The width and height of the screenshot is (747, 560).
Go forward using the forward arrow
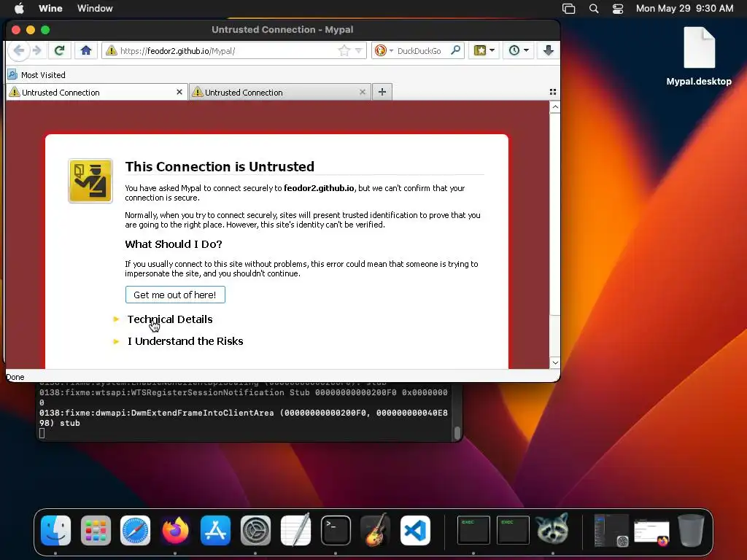36,50
